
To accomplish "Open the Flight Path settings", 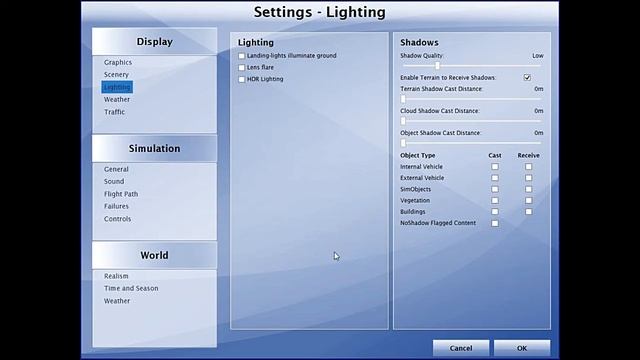I will [121, 194].
